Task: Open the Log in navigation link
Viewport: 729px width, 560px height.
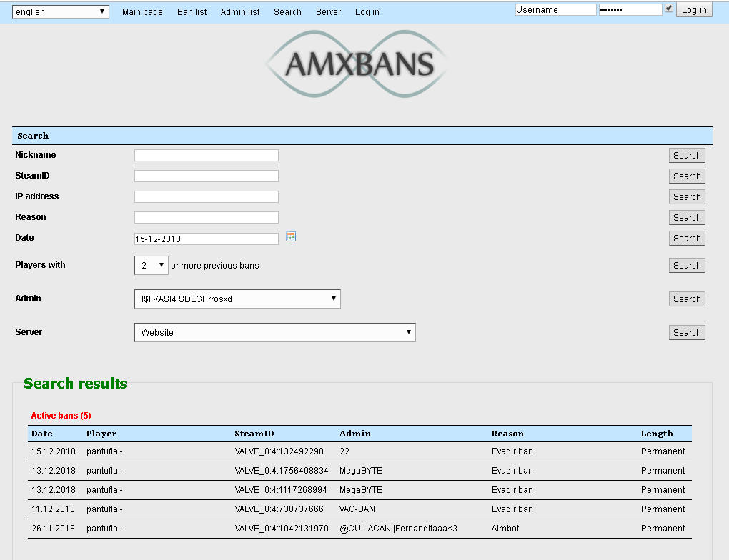Action: tap(367, 12)
